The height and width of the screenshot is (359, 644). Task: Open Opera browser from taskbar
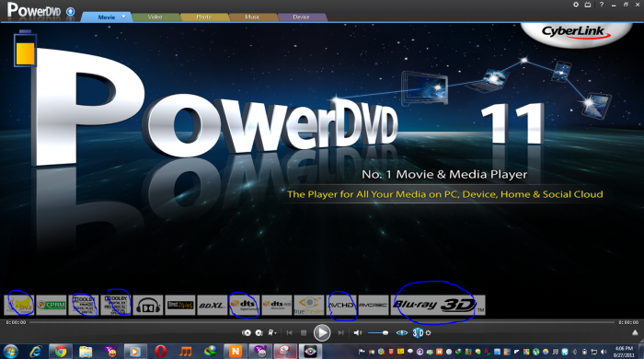click(x=161, y=352)
